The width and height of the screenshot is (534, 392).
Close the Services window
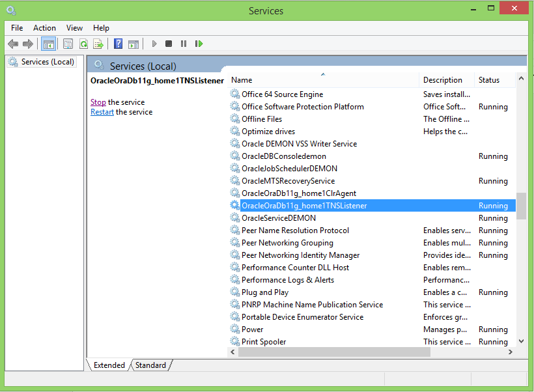[514, 8]
